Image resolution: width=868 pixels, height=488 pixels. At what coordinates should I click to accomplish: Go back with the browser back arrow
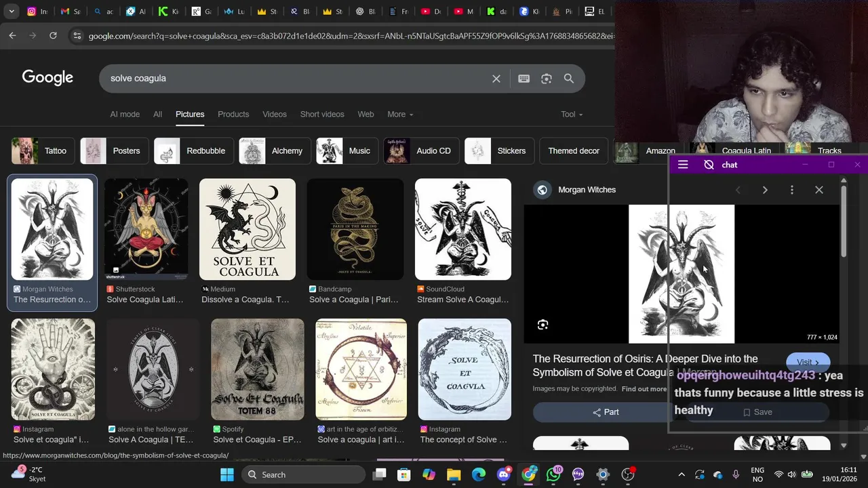(12, 35)
